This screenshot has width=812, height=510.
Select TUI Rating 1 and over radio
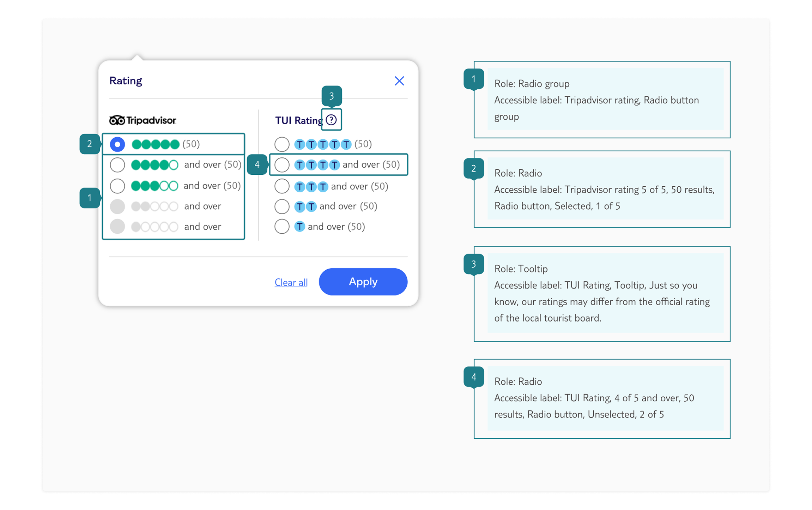click(x=282, y=227)
